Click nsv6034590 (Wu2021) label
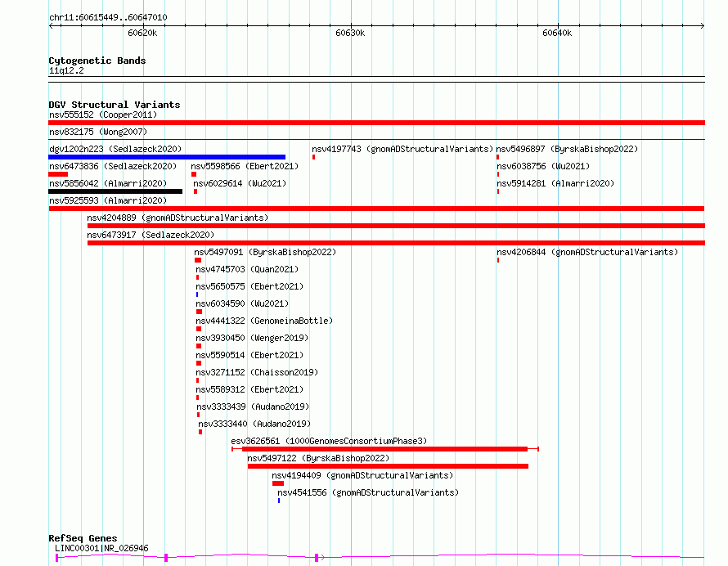This screenshot has width=728, height=566. tap(242, 303)
